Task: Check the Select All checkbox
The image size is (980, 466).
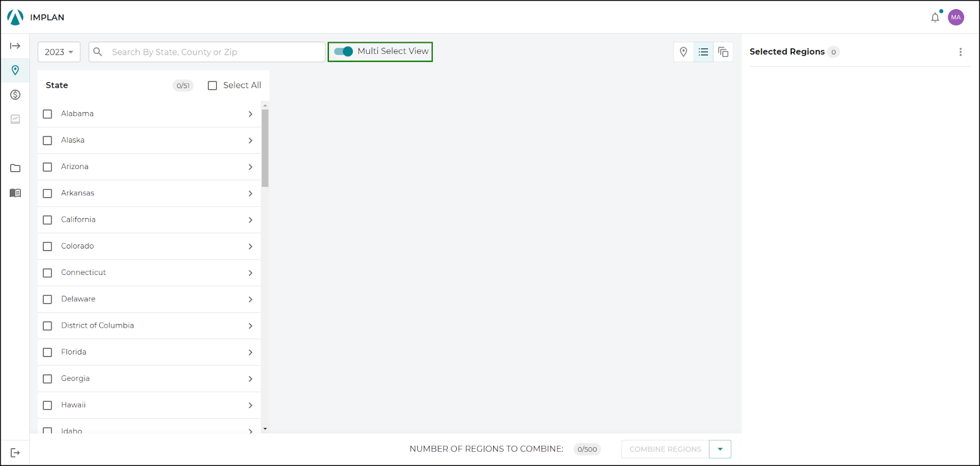Action: pos(213,86)
